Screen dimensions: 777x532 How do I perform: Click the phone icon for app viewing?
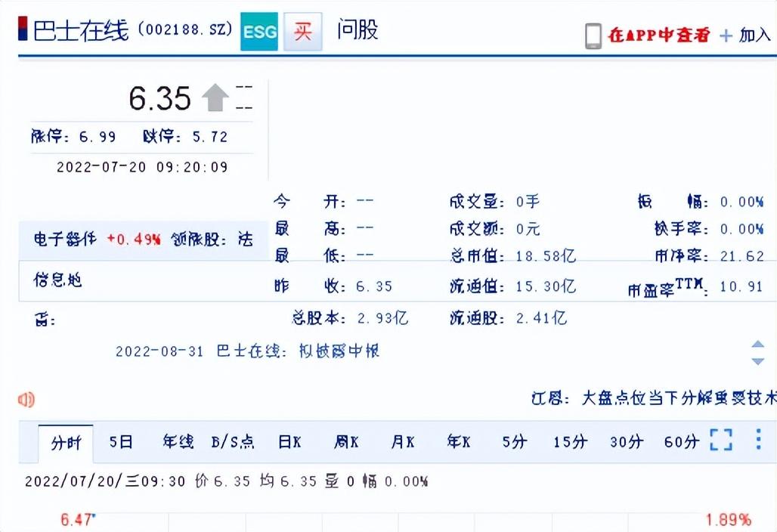[x=593, y=36]
